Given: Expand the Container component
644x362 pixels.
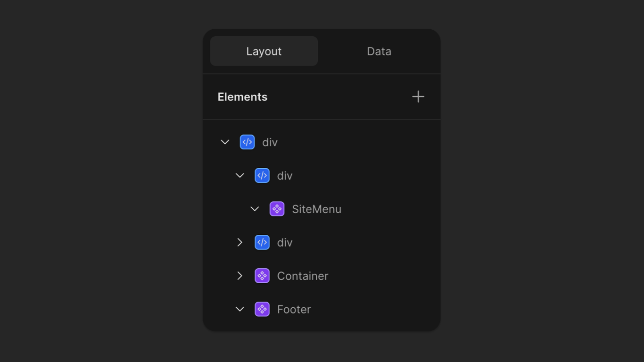Looking at the screenshot, I should [x=239, y=276].
